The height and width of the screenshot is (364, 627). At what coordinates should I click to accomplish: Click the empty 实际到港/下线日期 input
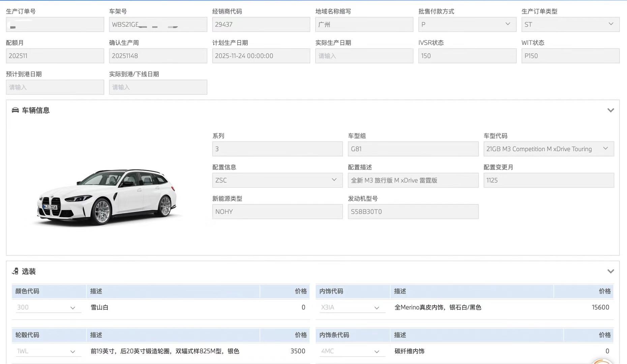coord(158,87)
